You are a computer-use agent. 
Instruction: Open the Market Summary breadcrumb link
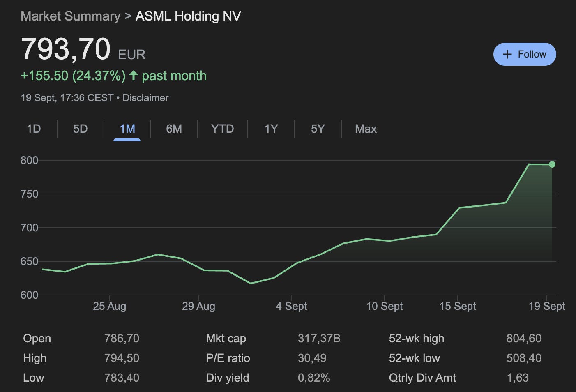70,16
